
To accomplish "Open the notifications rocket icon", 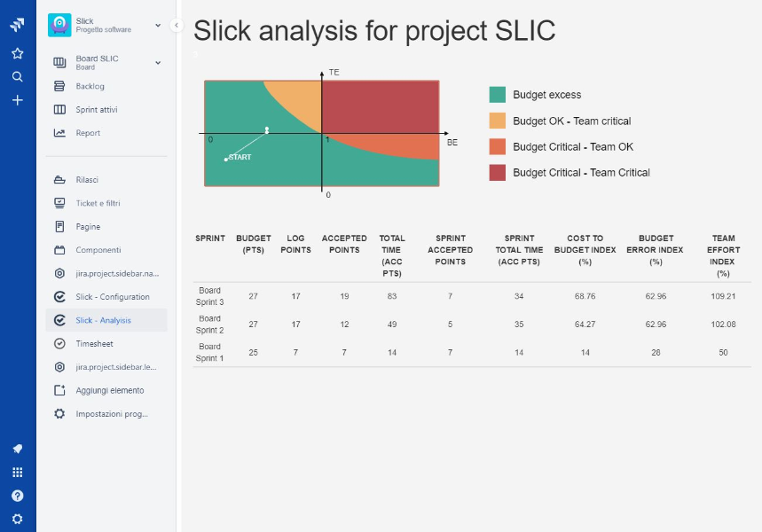I will (17, 449).
